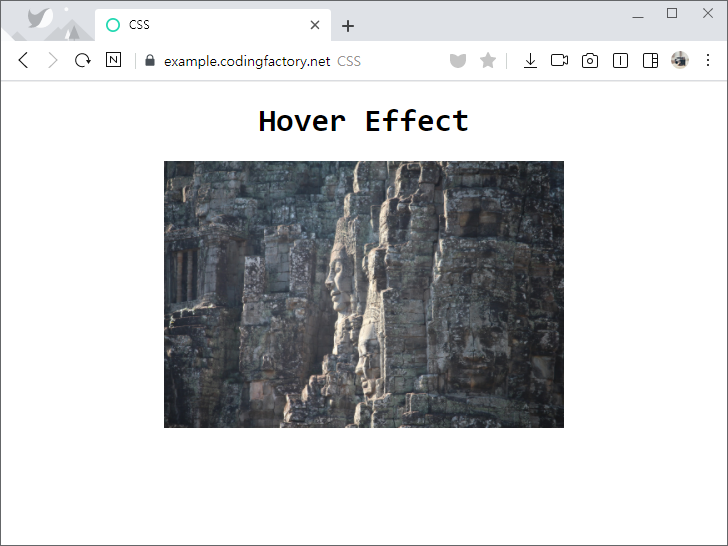Image resolution: width=728 pixels, height=546 pixels.
Task: Take a screenshot with the camera icon
Action: tap(590, 60)
